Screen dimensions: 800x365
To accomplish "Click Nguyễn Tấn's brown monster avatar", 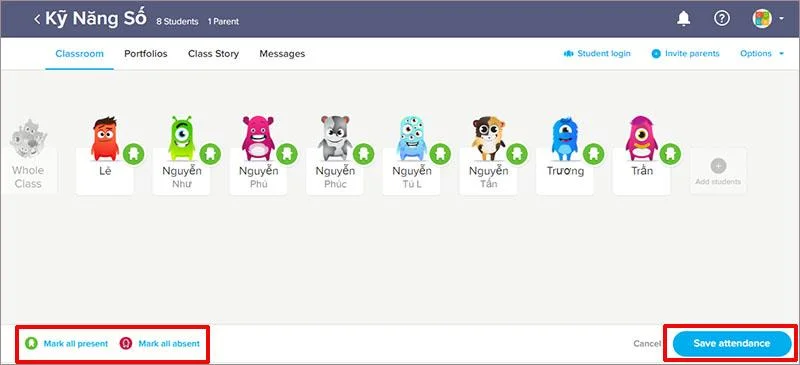I will point(488,139).
